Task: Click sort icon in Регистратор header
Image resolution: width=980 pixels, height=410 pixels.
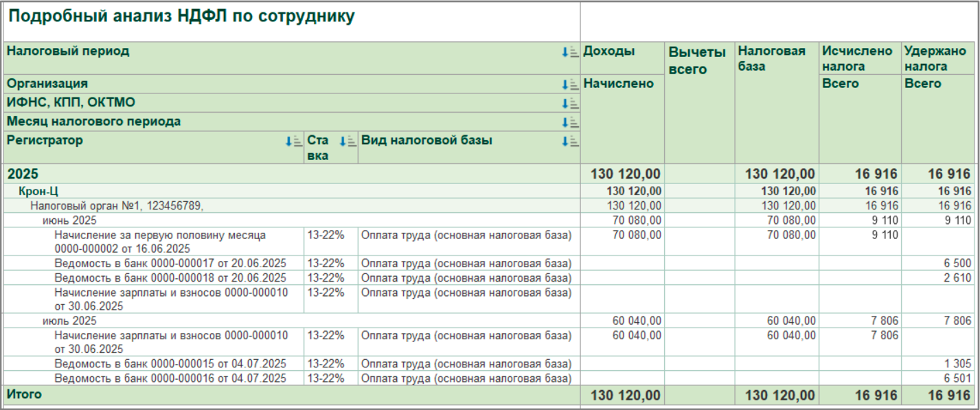Action: tap(293, 141)
